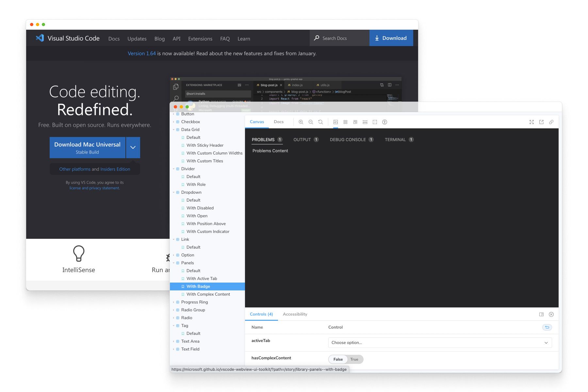Click the Search Docs input field

point(339,38)
